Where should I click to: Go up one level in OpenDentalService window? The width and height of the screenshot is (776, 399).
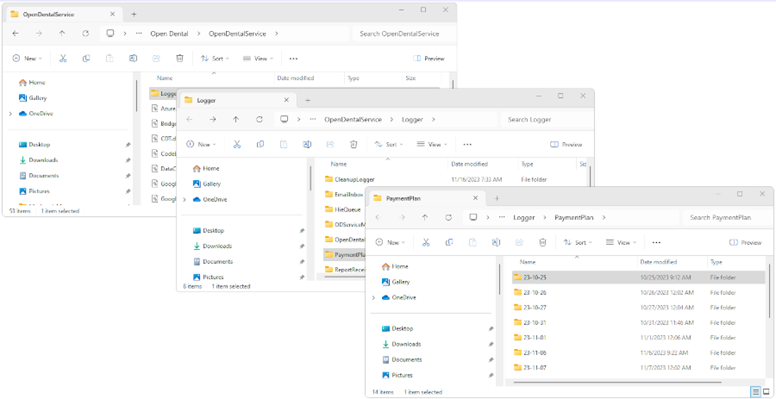[62, 34]
